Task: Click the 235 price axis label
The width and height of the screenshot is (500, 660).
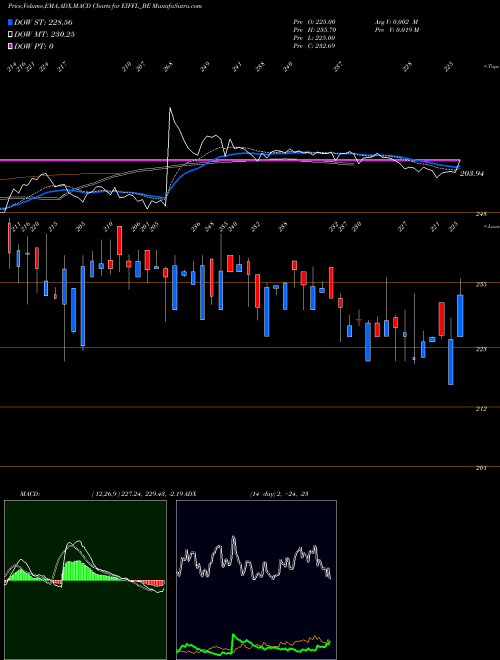Action: pyautogui.click(x=481, y=285)
